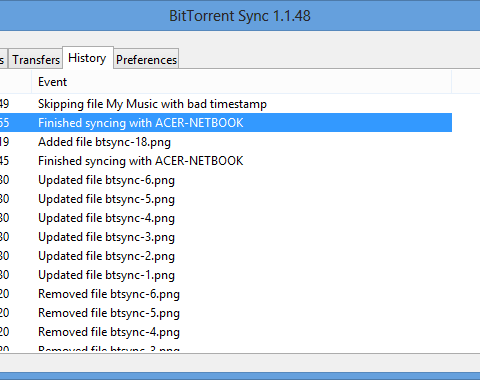Select highlighted 'Finished syncing with ACER-NETBOOK' row
The width and height of the screenshot is (480, 380).
click(x=226, y=123)
